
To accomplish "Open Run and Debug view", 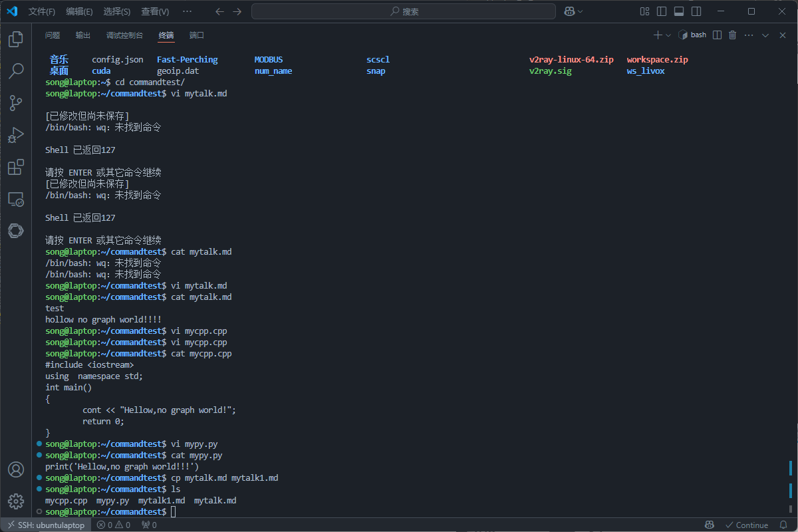I will pyautogui.click(x=15, y=135).
